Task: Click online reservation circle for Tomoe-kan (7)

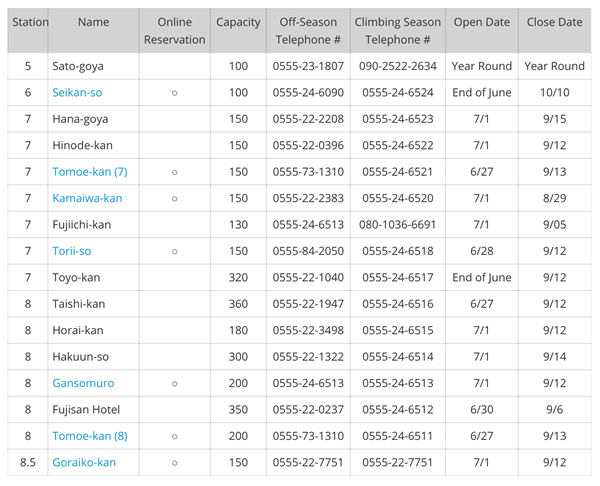Action: pos(174,172)
